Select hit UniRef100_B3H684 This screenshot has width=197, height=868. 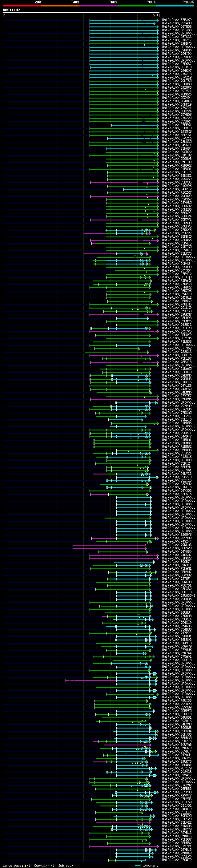[177, 149]
